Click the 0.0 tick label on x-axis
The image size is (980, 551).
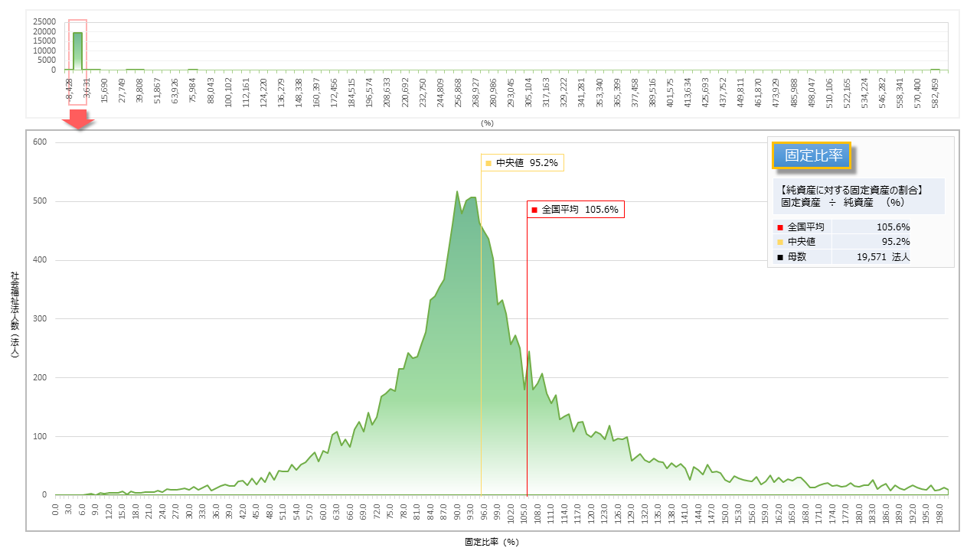click(x=55, y=508)
